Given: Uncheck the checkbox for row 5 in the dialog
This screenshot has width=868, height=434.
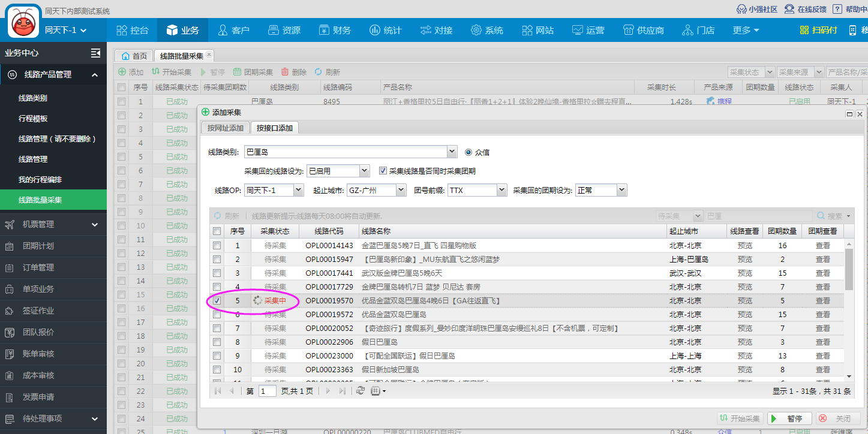Looking at the screenshot, I should [217, 301].
